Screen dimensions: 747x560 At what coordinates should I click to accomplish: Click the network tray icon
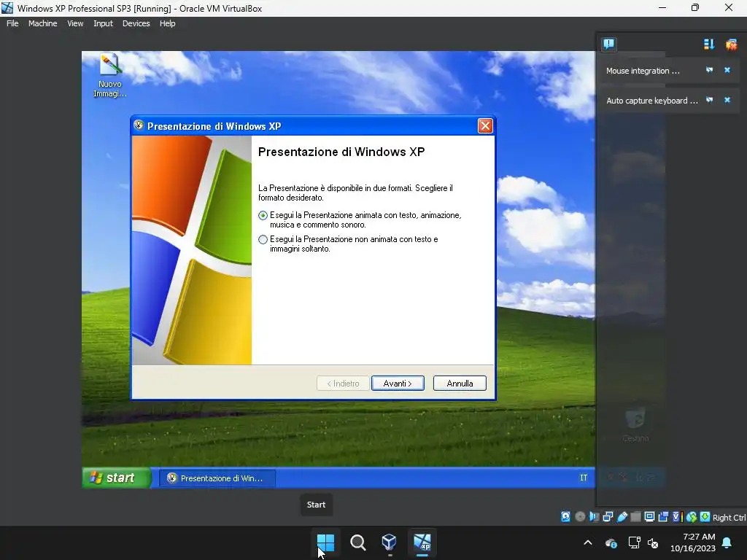click(634, 542)
